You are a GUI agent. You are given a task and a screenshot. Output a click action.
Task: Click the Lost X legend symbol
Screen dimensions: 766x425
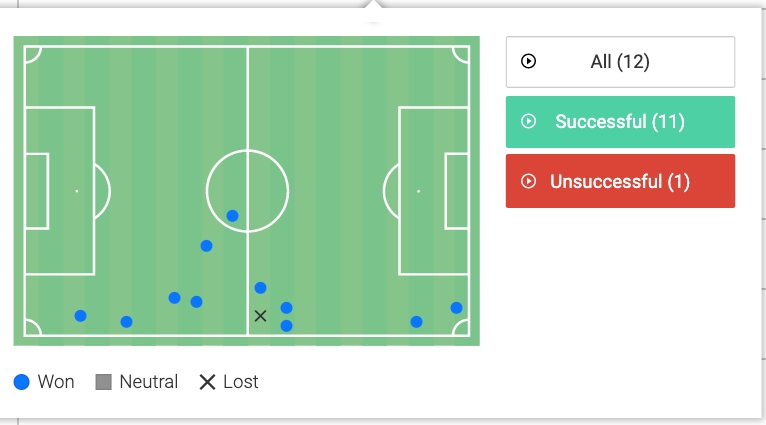coord(207,382)
